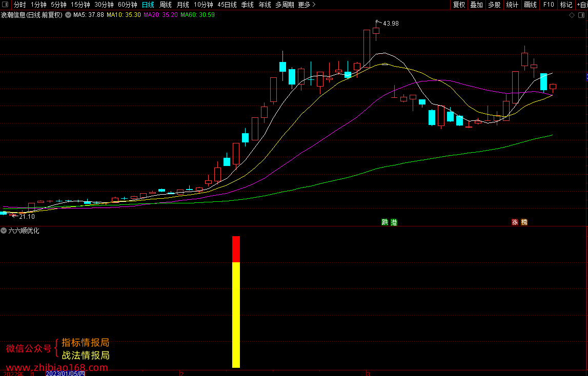Click the candlestick at the 43.98 high
The height and width of the screenshot is (376, 588).
point(376,31)
